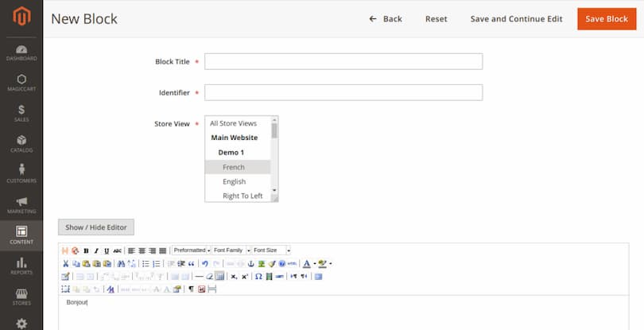Choose English in the Store View list
This screenshot has width=644, height=330.
point(234,181)
